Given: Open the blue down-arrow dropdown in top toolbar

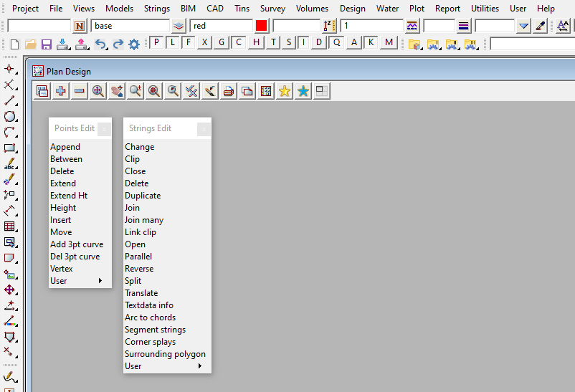Looking at the screenshot, I should (523, 26).
